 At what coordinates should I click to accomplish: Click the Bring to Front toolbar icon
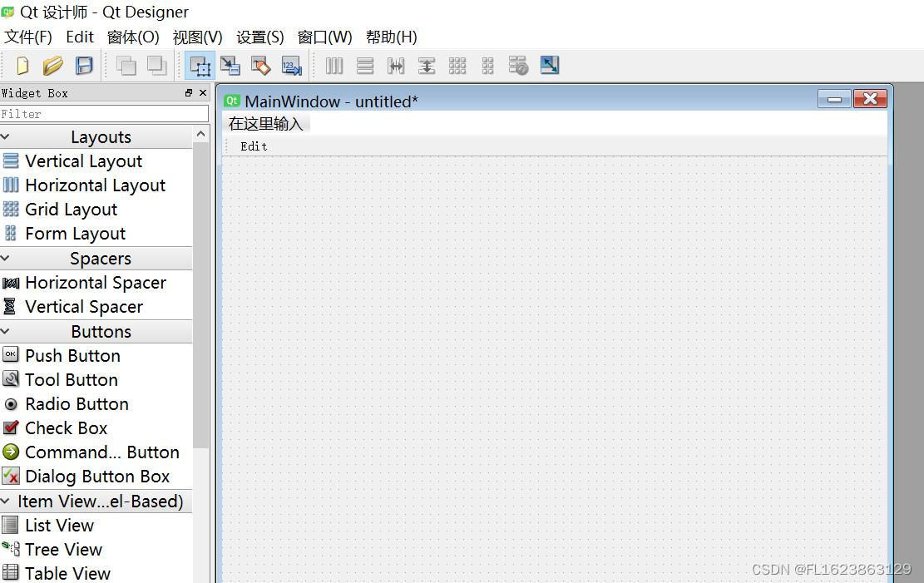(156, 66)
